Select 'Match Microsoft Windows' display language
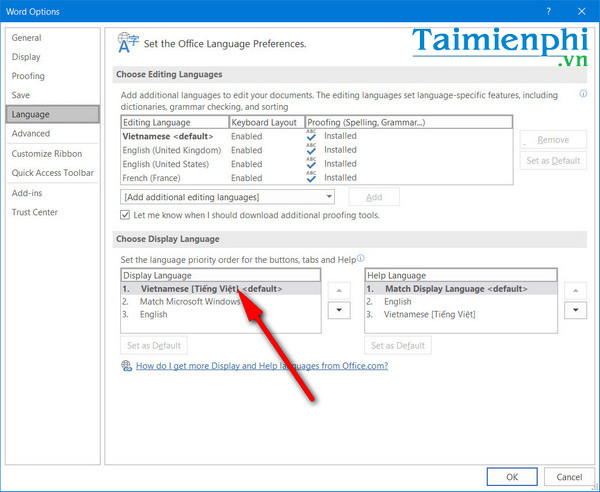 click(x=221, y=301)
